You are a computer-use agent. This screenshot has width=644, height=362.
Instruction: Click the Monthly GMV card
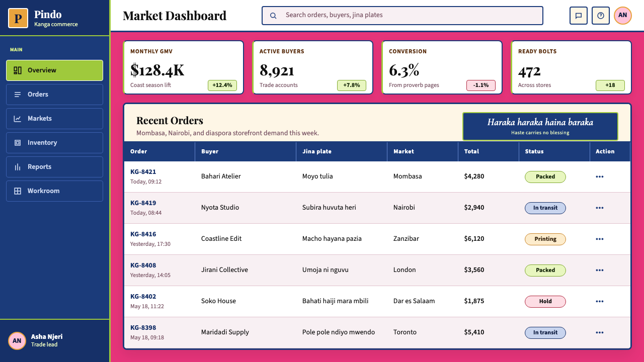[183, 67]
